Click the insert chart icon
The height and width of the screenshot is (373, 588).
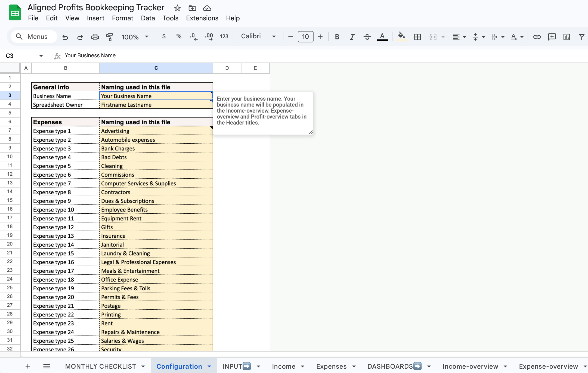tap(567, 37)
